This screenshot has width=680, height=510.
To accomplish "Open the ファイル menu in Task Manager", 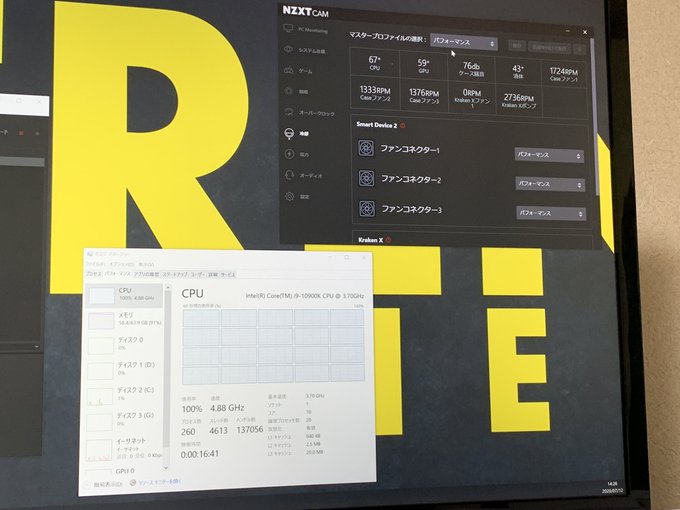I will point(95,264).
